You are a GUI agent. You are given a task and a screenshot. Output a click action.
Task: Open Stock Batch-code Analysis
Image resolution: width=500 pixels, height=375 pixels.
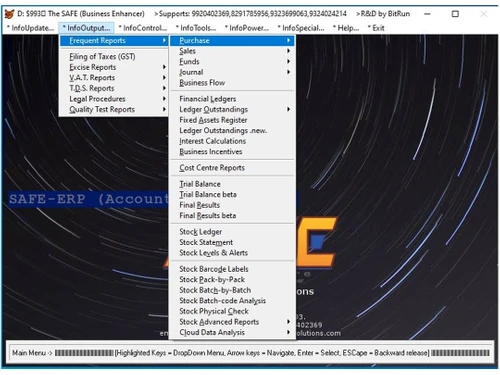point(232,301)
